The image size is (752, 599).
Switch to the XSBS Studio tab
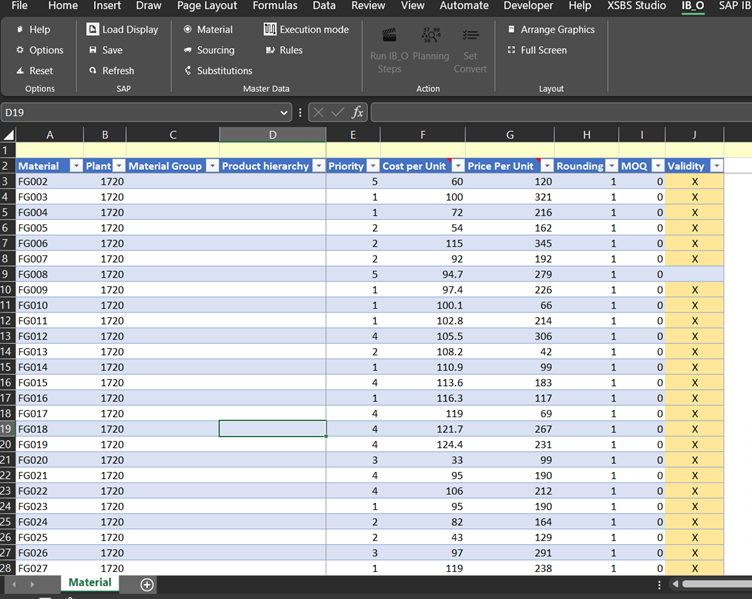tap(636, 6)
